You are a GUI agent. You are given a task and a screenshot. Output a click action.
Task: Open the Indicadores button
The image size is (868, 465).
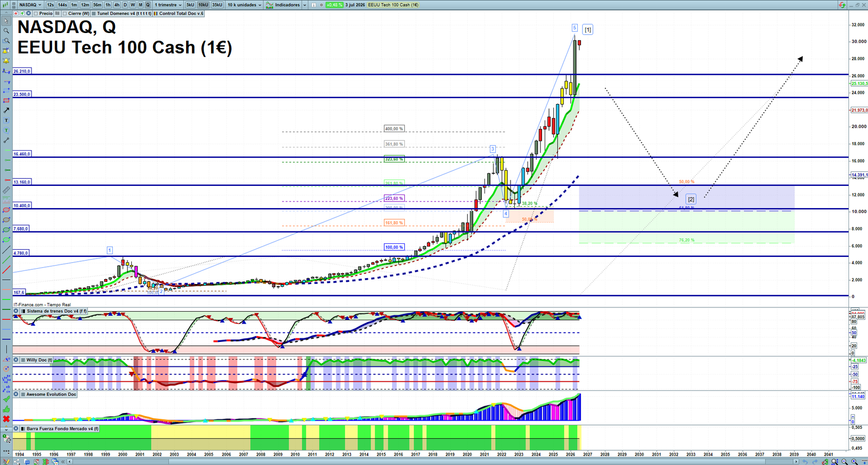pos(286,5)
